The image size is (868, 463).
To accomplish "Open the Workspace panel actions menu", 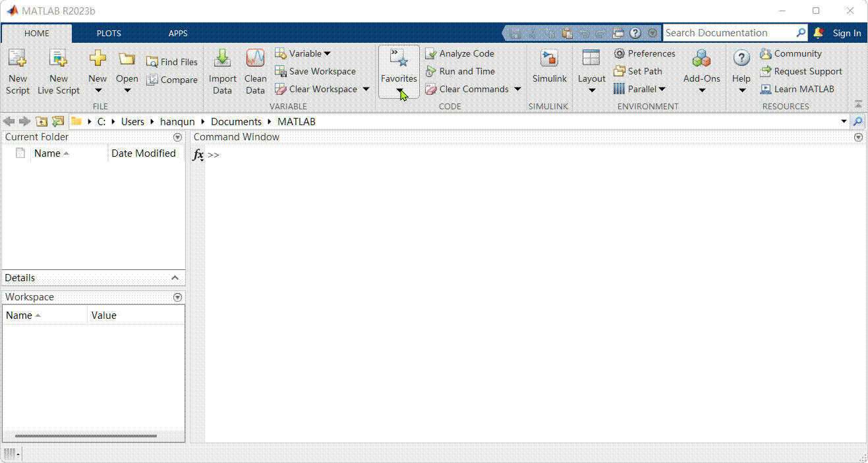I will (x=177, y=297).
